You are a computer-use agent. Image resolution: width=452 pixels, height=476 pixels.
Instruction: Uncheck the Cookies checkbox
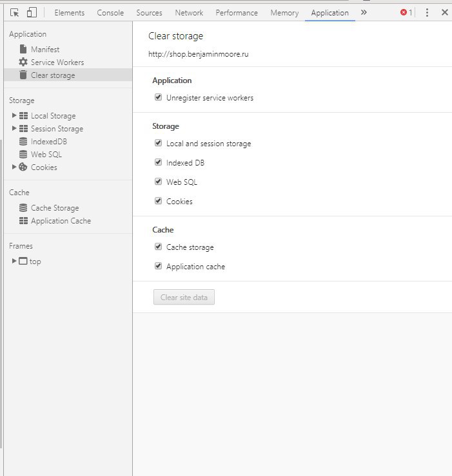159,201
